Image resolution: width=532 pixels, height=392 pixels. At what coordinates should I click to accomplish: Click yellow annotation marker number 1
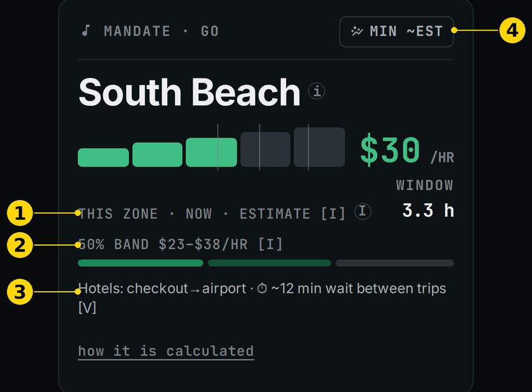20,213
